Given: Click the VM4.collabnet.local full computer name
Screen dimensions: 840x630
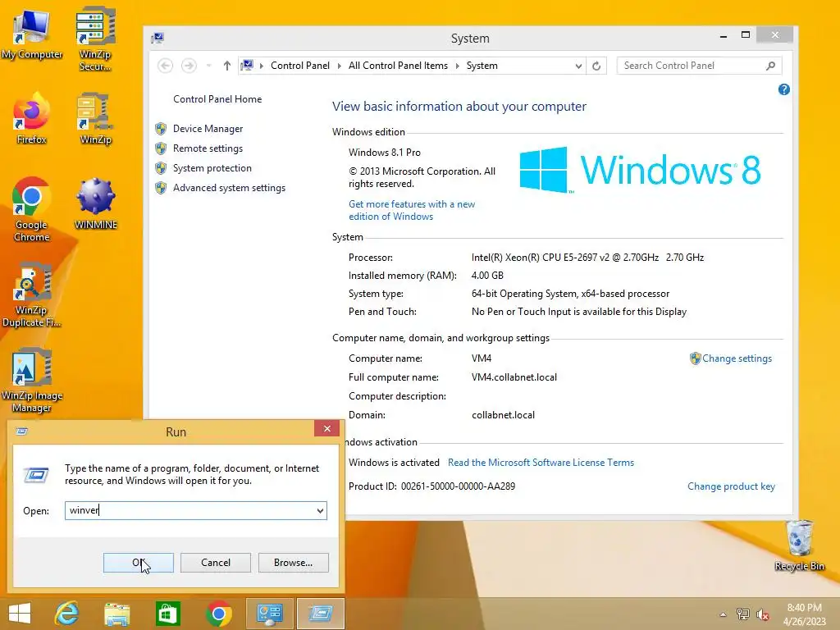Looking at the screenshot, I should [514, 377].
